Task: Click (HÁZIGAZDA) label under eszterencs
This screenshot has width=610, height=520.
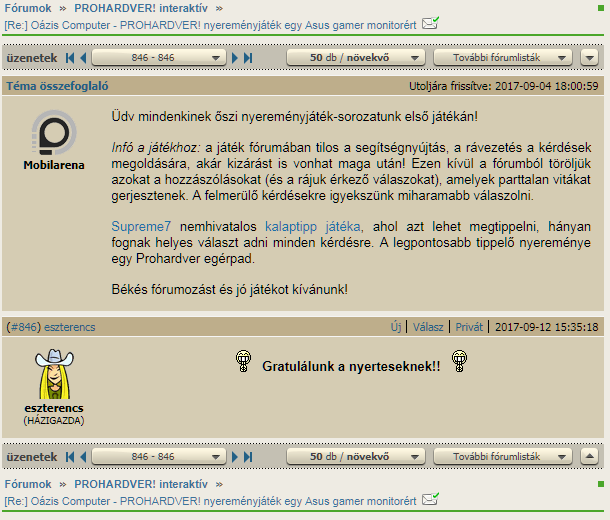Action: tap(54, 420)
